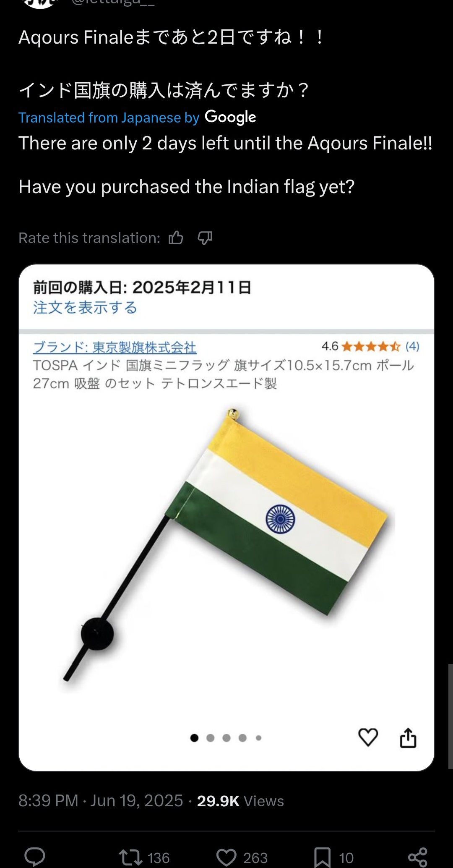Tap the thumbs down translation rating icon
This screenshot has height=868, width=453.
(x=205, y=238)
